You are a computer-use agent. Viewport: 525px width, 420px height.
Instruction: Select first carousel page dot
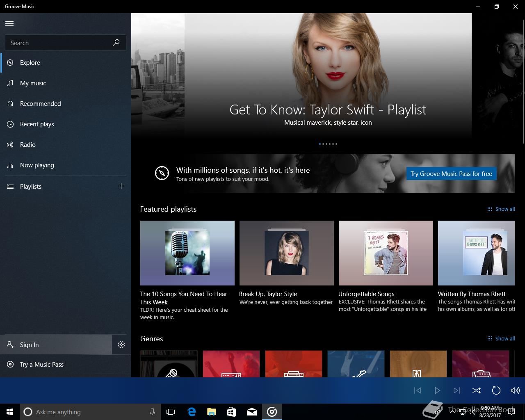(x=320, y=144)
